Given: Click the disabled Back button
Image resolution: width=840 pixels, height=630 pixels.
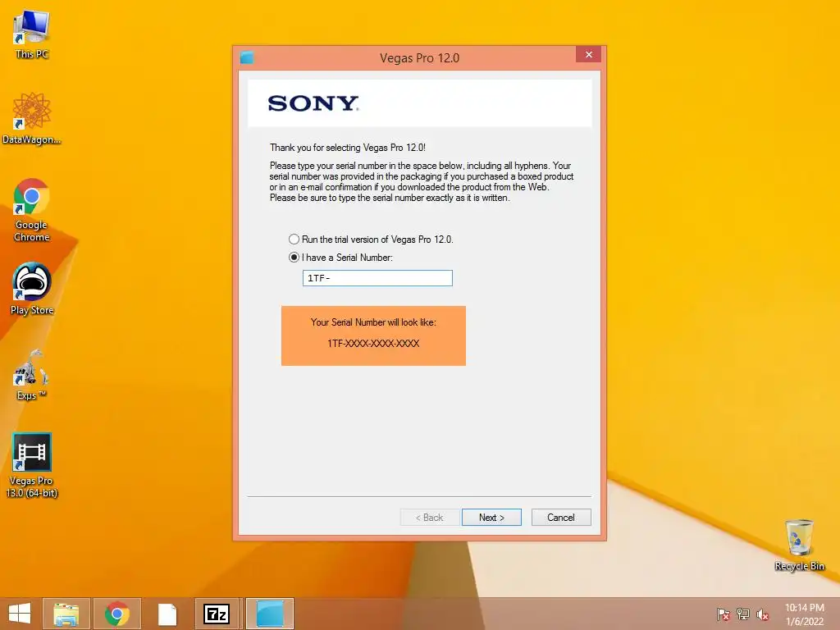Looking at the screenshot, I should click(429, 518).
